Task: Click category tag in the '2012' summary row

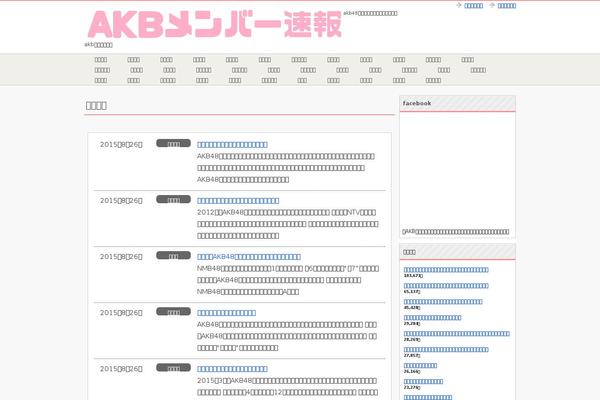Action: 173,199
